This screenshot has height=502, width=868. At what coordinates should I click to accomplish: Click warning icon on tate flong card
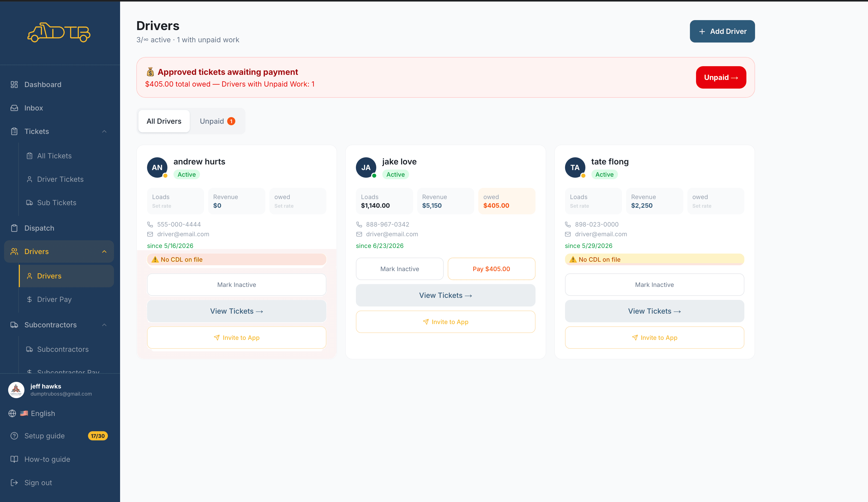573,260
